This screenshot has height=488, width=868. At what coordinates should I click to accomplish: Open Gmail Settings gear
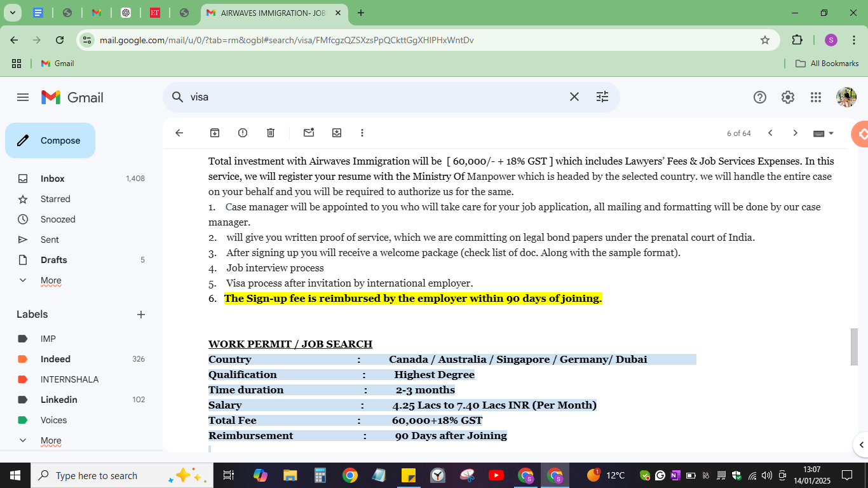click(x=788, y=97)
